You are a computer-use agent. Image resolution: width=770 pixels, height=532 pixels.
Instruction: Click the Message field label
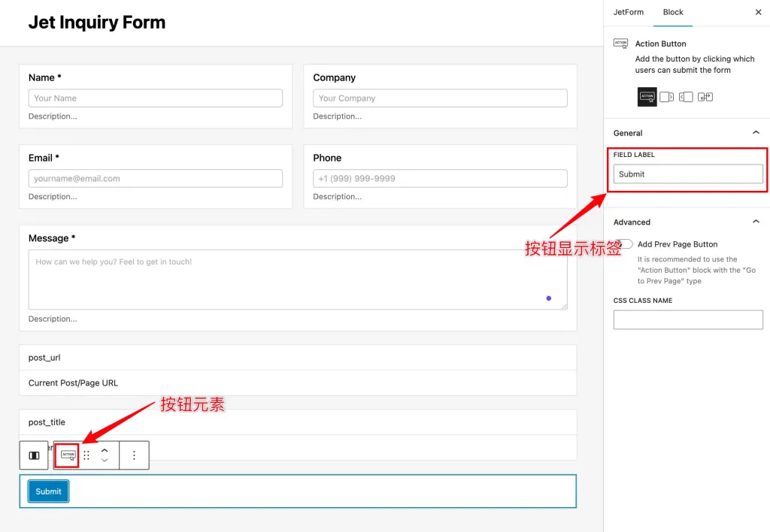(52, 238)
